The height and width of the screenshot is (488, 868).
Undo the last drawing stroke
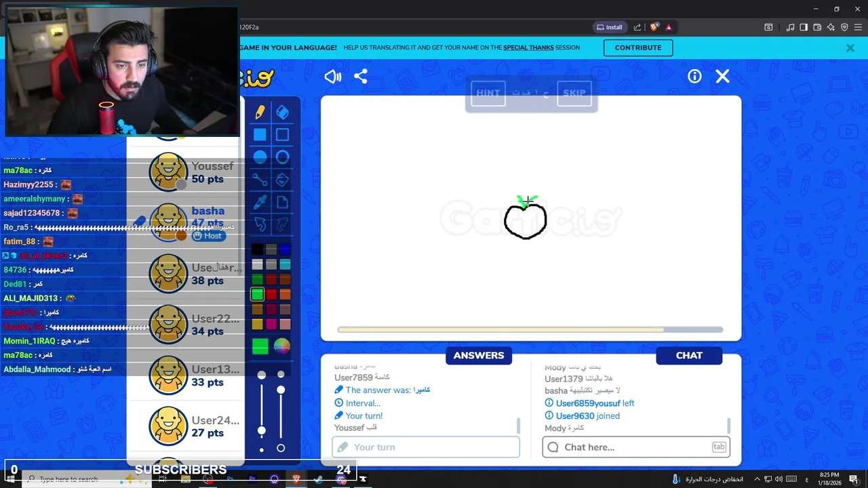click(x=260, y=224)
